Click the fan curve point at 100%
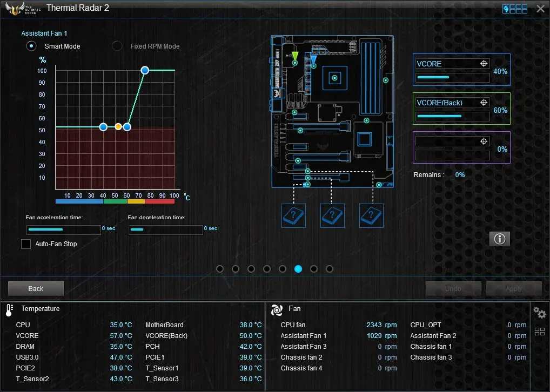 (145, 70)
